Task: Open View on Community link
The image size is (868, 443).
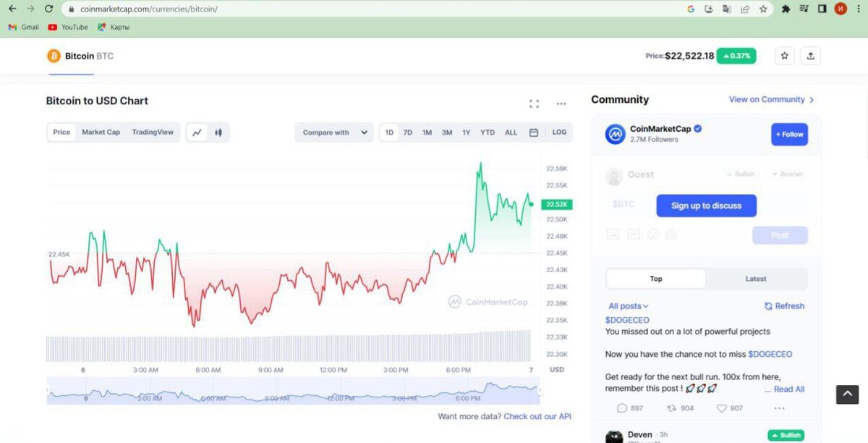Action: (772, 100)
